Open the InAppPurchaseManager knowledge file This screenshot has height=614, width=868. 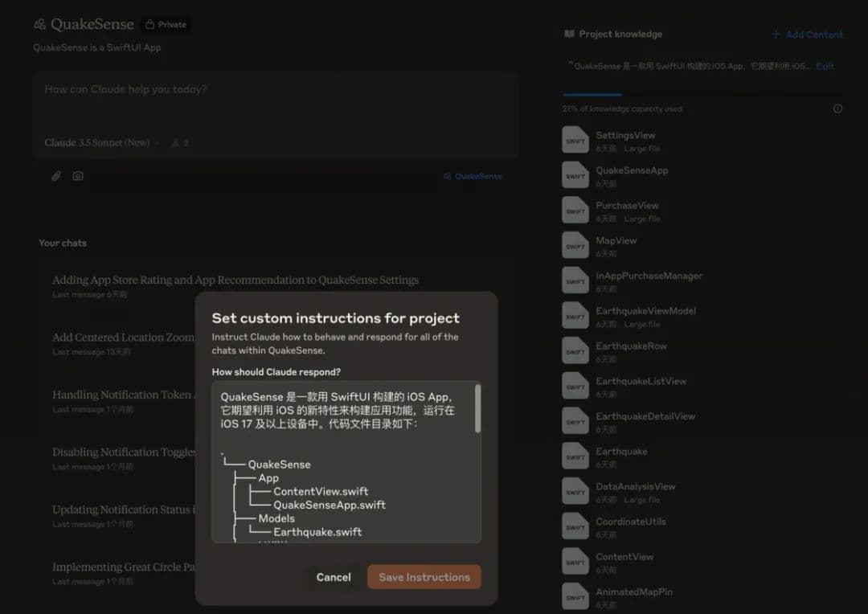pos(649,276)
